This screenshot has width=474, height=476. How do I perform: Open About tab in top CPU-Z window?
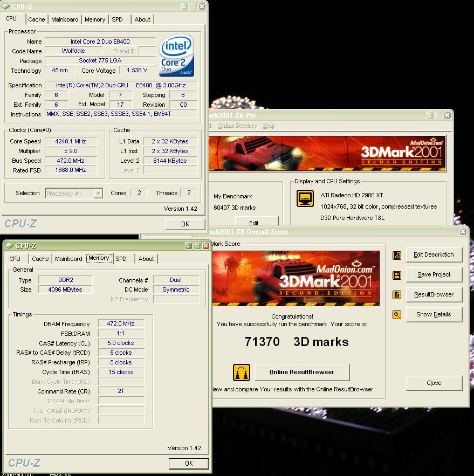click(142, 19)
